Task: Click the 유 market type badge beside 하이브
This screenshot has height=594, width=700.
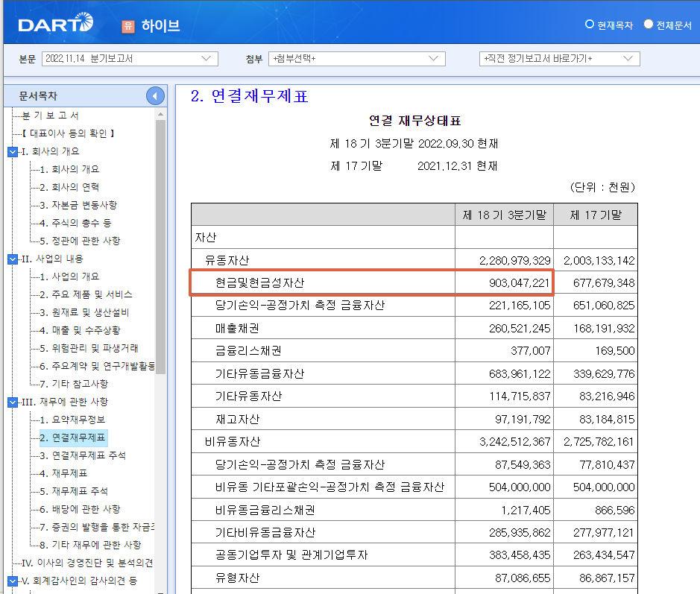Action: pyautogui.click(x=126, y=25)
